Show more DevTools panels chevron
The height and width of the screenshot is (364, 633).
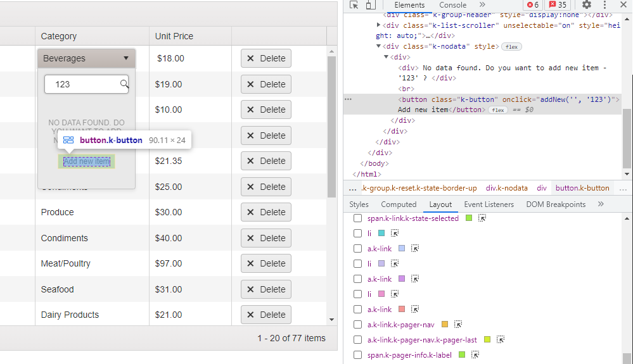click(x=482, y=4)
